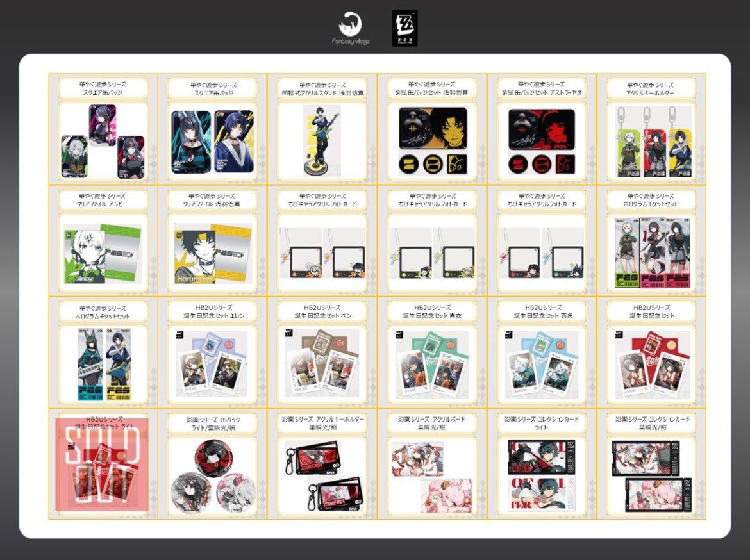Image resolution: width=750 pixels, height=560 pixels.
Task: Select the 回転式アクリルスタンド 浅羽悠真 title
Action: (x=322, y=89)
